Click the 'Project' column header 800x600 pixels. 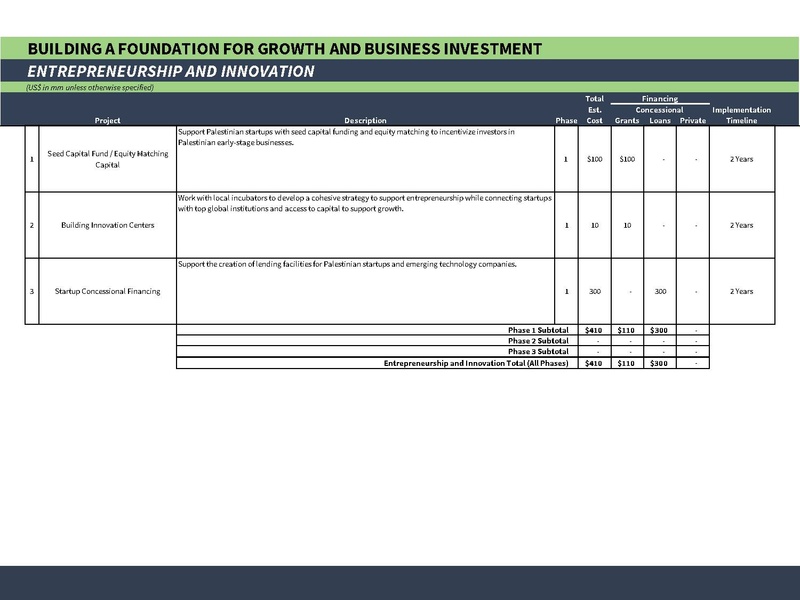pyautogui.click(x=107, y=121)
